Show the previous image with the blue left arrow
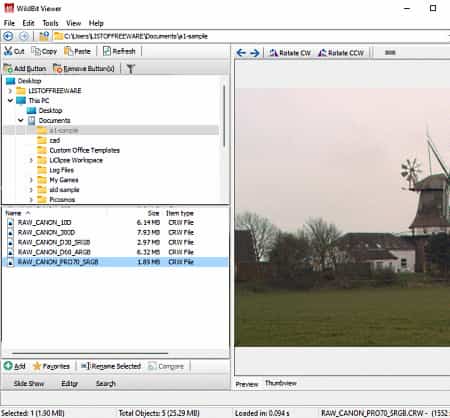Screen dimensions: 450x418 241,53
